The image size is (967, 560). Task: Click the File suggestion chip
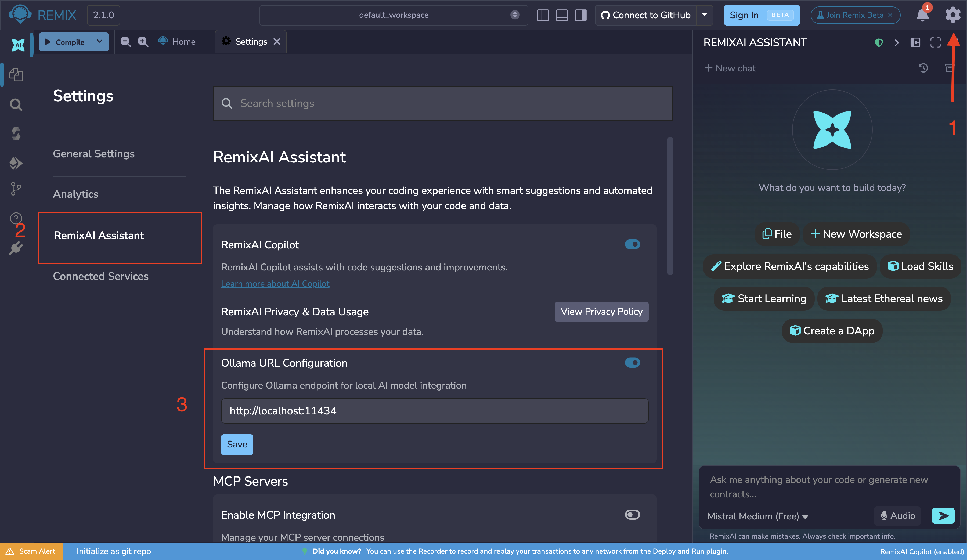point(777,234)
